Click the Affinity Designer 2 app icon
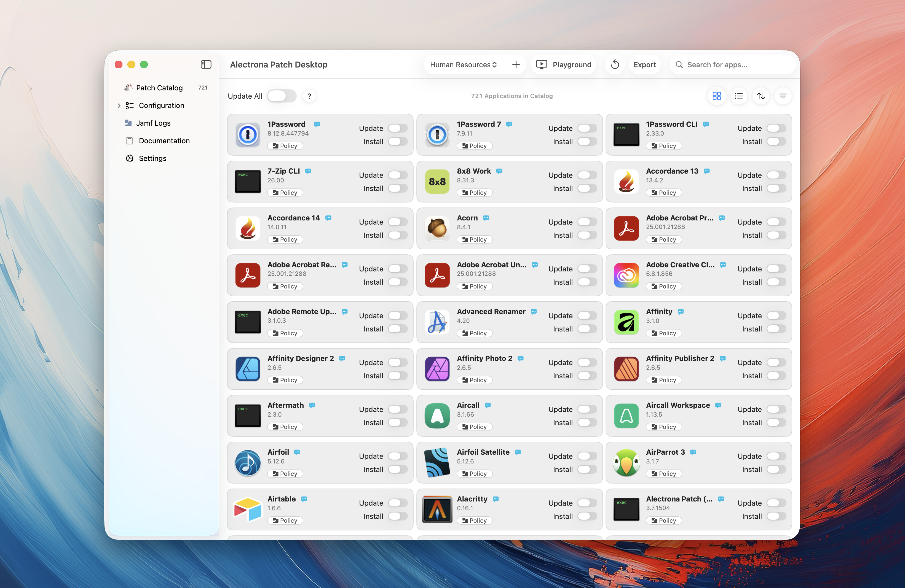Image resolution: width=905 pixels, height=588 pixels. (248, 369)
